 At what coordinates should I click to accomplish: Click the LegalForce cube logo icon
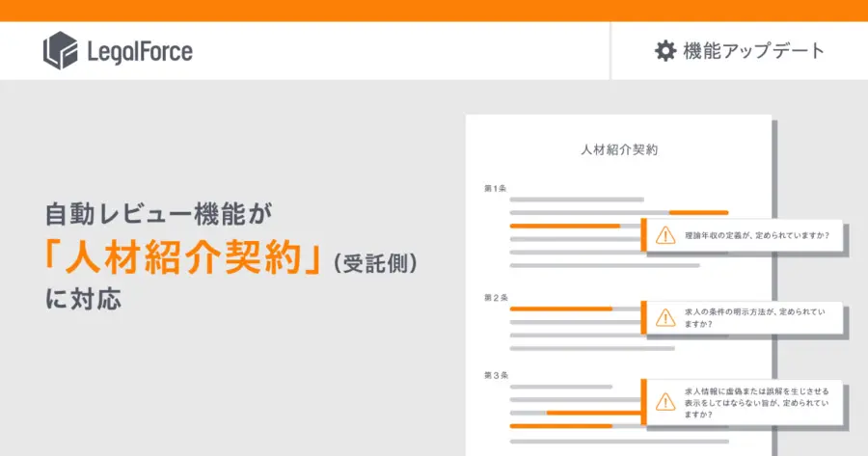(61, 50)
